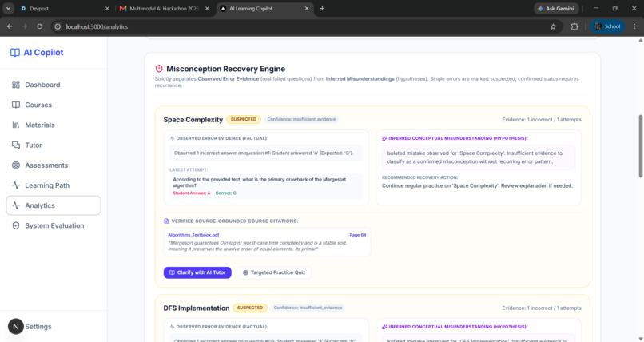This screenshot has width=644, height=342.
Task: Click the back arrow in browser toolbar
Action: 10,26
